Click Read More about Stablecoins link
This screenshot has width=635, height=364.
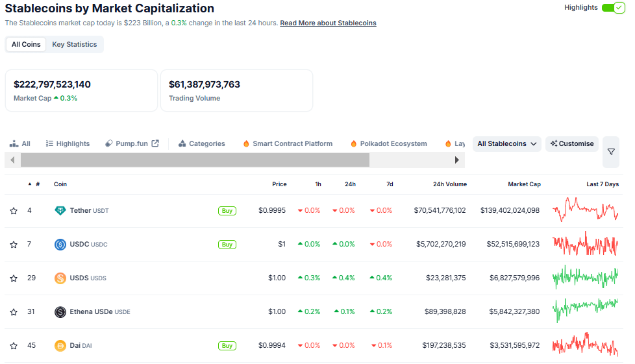pyautogui.click(x=328, y=23)
